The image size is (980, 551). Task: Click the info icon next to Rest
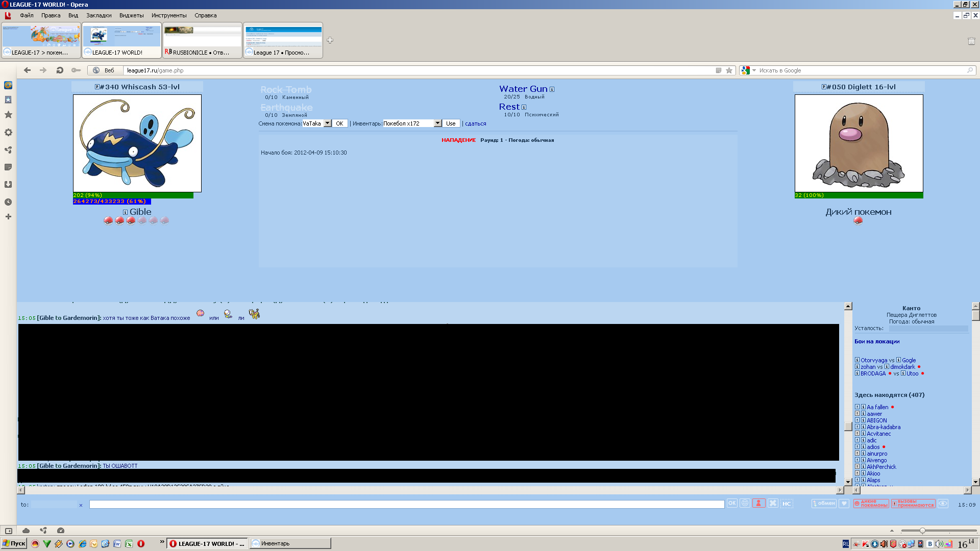coord(524,107)
